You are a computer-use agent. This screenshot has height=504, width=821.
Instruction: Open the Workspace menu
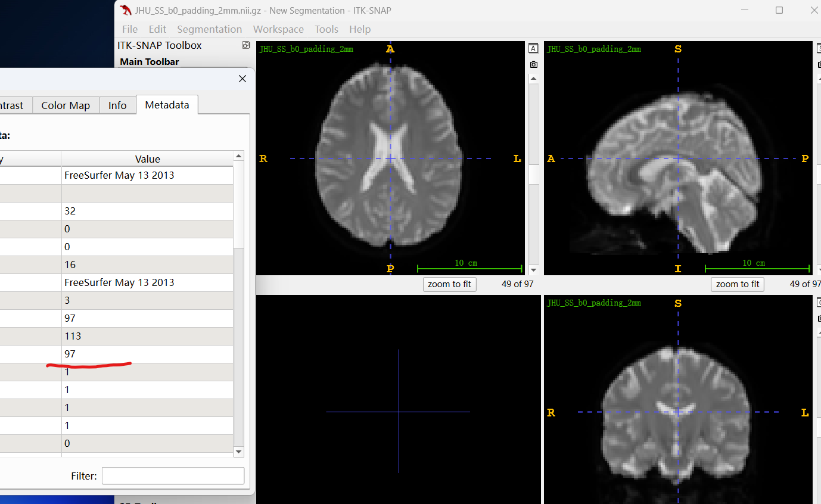coord(278,29)
